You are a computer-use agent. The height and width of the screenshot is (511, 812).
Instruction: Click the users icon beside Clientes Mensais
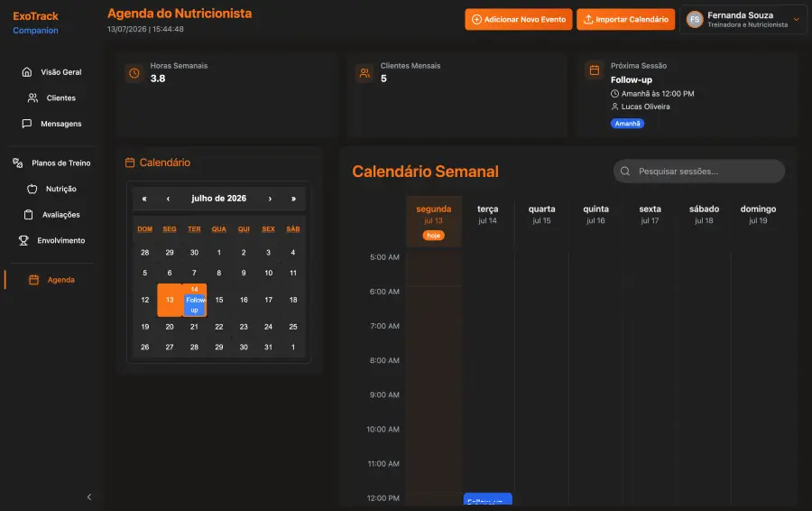364,73
